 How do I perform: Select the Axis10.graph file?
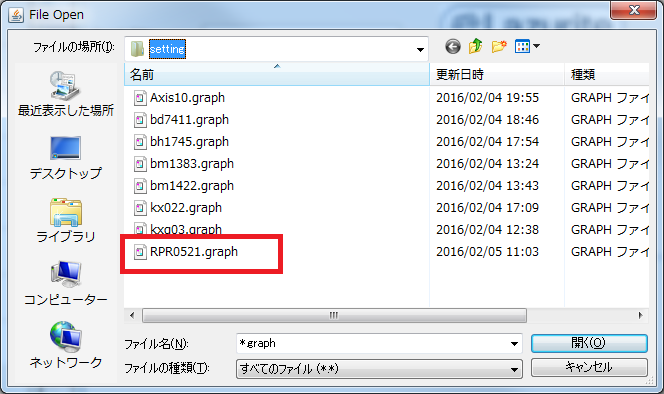[187, 98]
